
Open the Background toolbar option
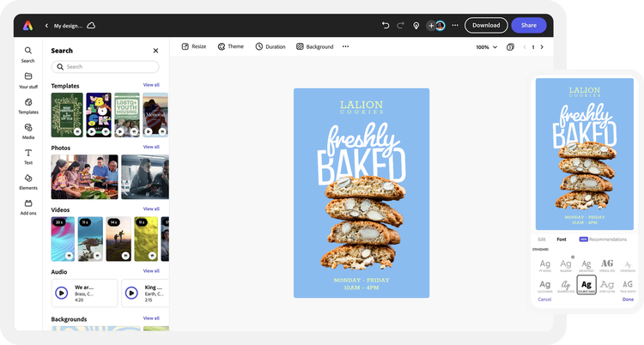pyautogui.click(x=314, y=46)
